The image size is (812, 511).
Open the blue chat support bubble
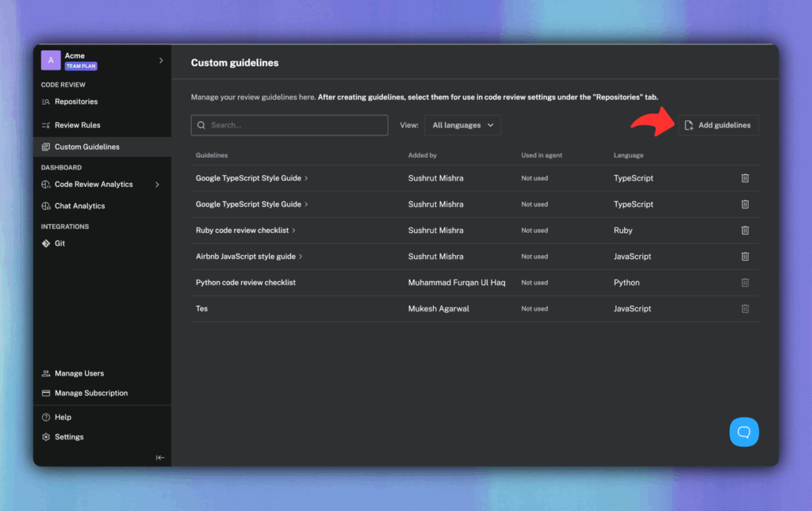[744, 432]
